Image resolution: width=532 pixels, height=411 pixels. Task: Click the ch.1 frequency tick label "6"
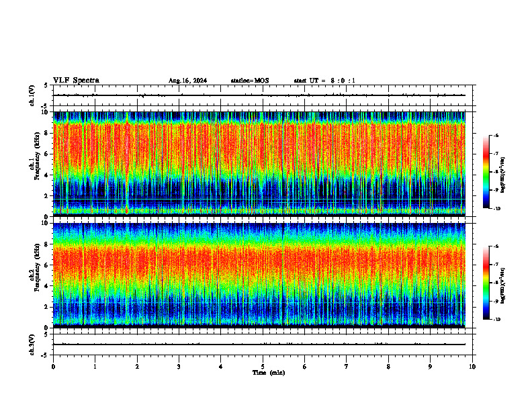coord(47,154)
